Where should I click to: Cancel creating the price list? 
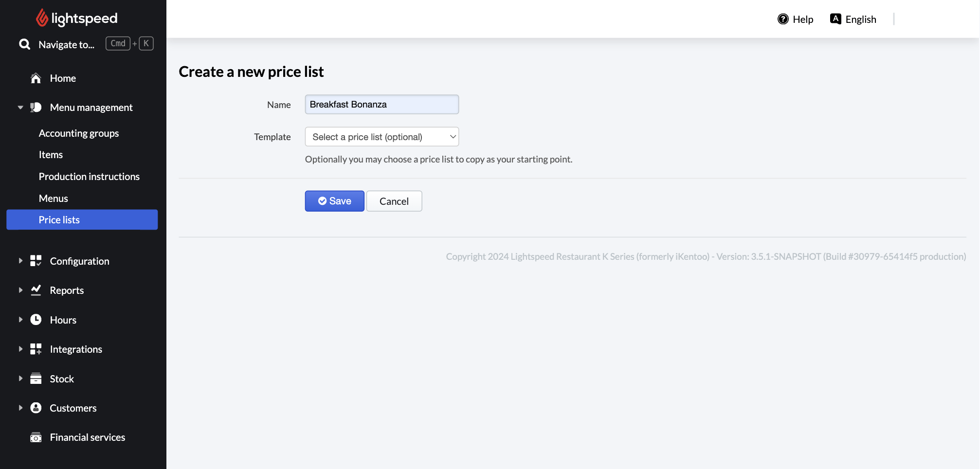tap(394, 201)
